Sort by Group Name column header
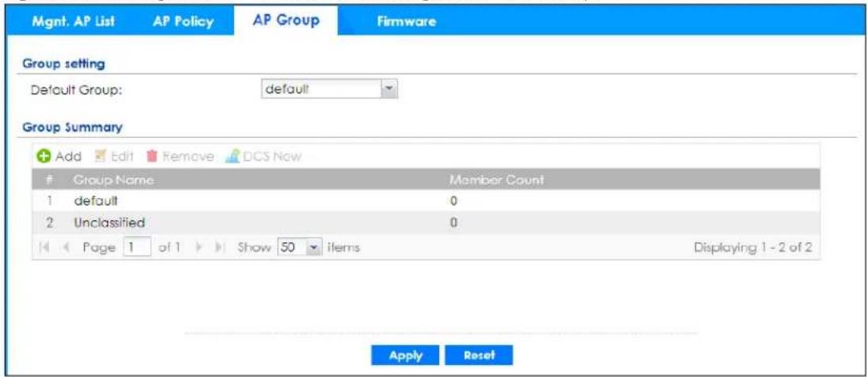 tap(113, 180)
